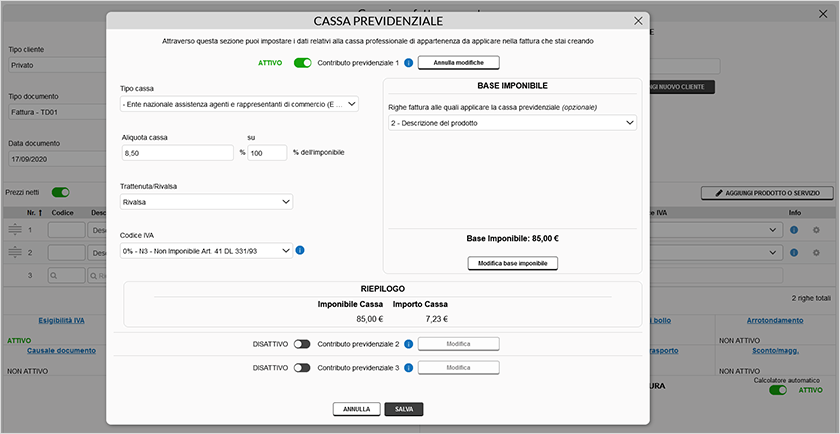Open Arrotondamento link
This screenshot has height=434, width=840.
(775, 320)
